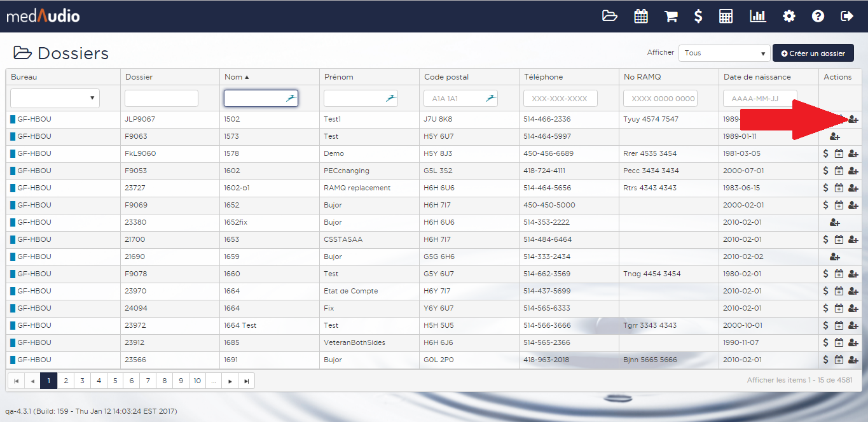Click add-user icon for dossier F9063
The image size is (868, 422).
pyautogui.click(x=835, y=136)
